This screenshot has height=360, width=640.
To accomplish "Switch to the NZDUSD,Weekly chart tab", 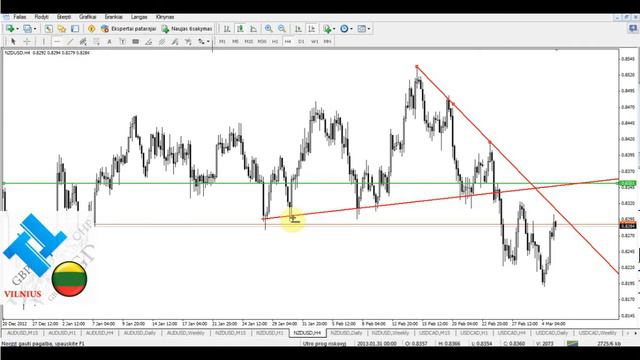I will (390, 333).
